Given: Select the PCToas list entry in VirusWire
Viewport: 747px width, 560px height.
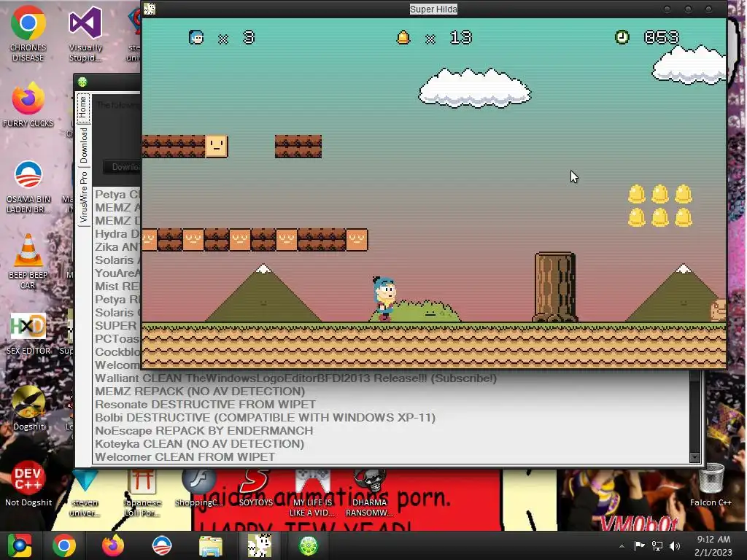Looking at the screenshot, I should (x=117, y=339).
